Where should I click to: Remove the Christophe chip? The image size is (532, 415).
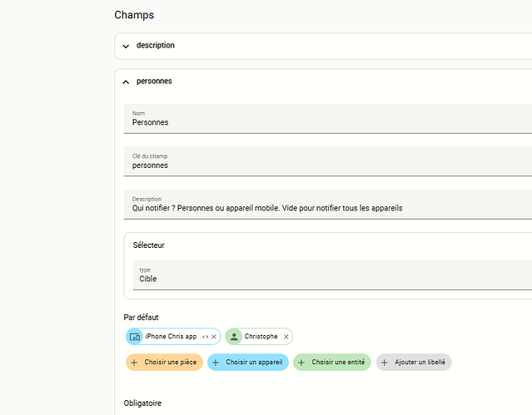click(x=286, y=337)
